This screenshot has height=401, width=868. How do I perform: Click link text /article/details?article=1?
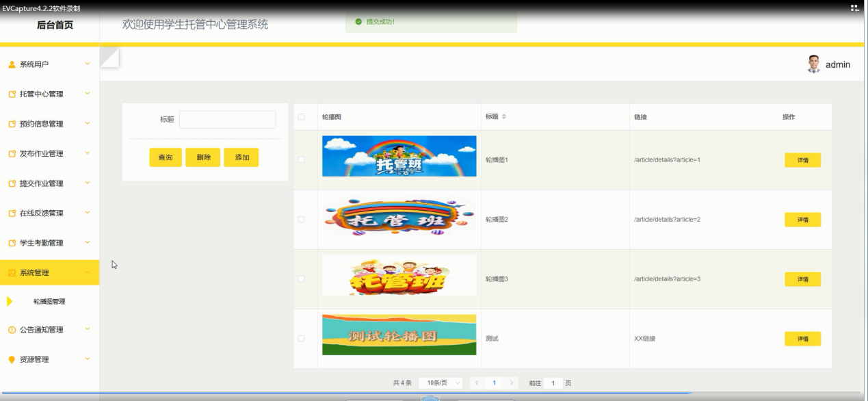[667, 160]
